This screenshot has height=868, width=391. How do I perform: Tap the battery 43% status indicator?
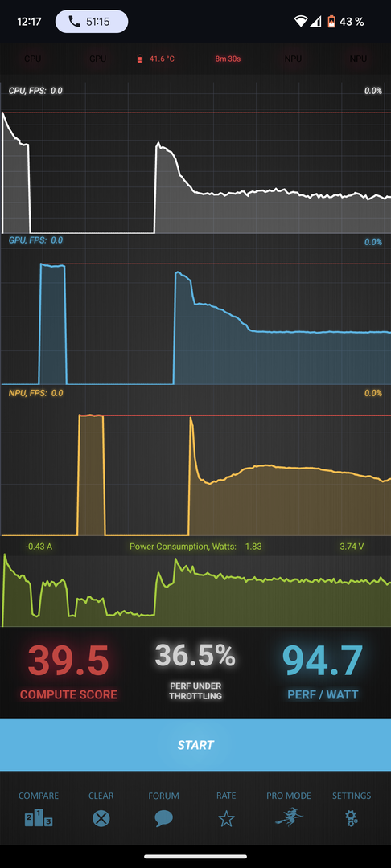(346, 22)
